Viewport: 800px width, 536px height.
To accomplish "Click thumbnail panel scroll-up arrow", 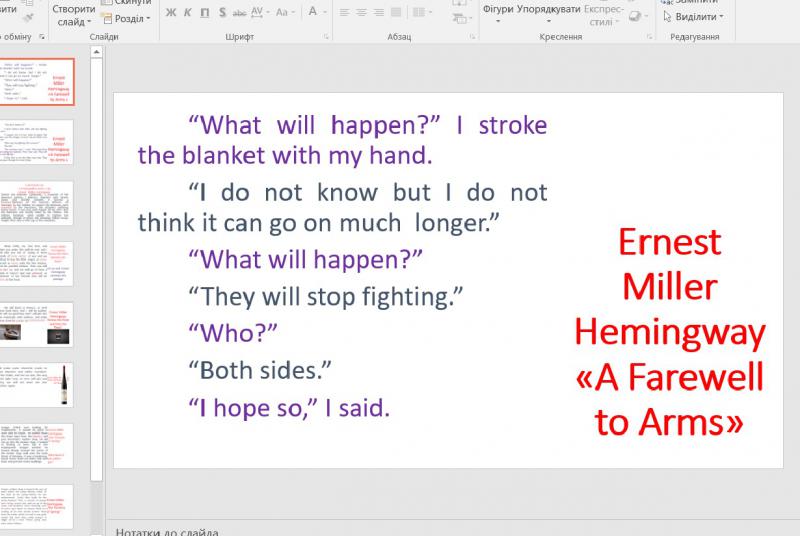I will (x=96, y=52).
